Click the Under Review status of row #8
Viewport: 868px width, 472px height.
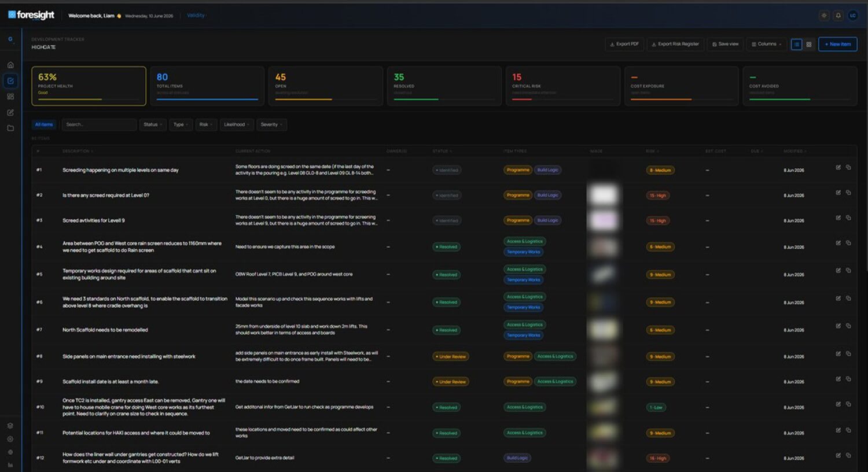451,356
